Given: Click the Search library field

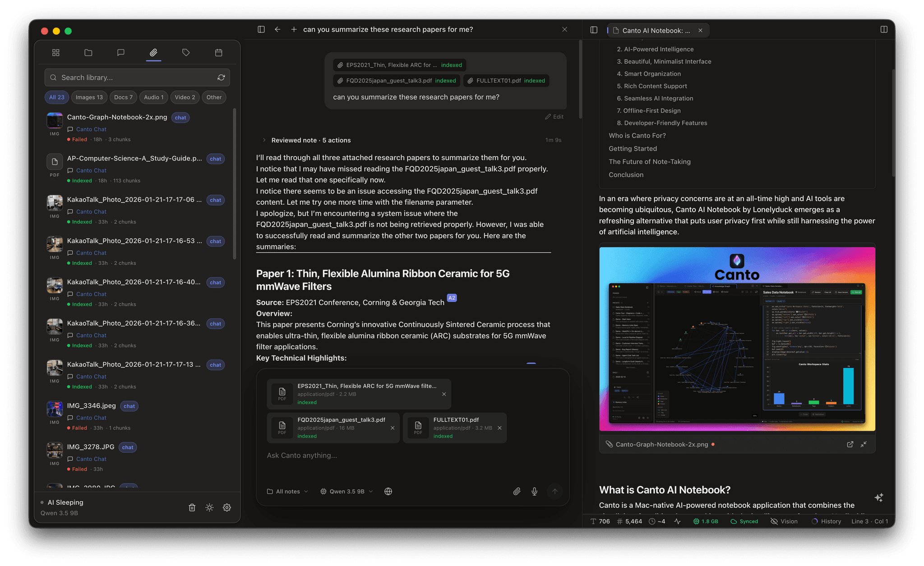Looking at the screenshot, I should [137, 78].
